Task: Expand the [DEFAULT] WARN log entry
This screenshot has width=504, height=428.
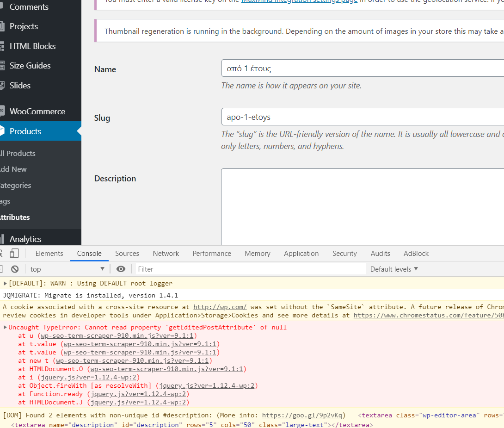Action: pos(5,283)
